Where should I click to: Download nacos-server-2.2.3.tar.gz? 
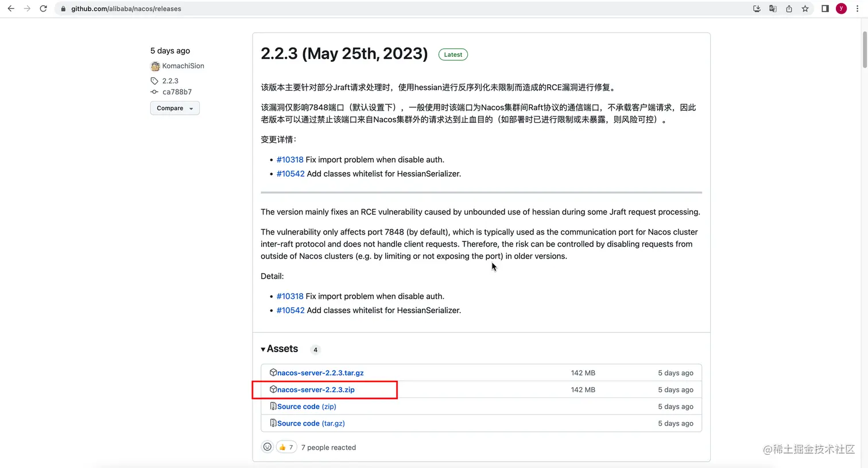pos(320,373)
